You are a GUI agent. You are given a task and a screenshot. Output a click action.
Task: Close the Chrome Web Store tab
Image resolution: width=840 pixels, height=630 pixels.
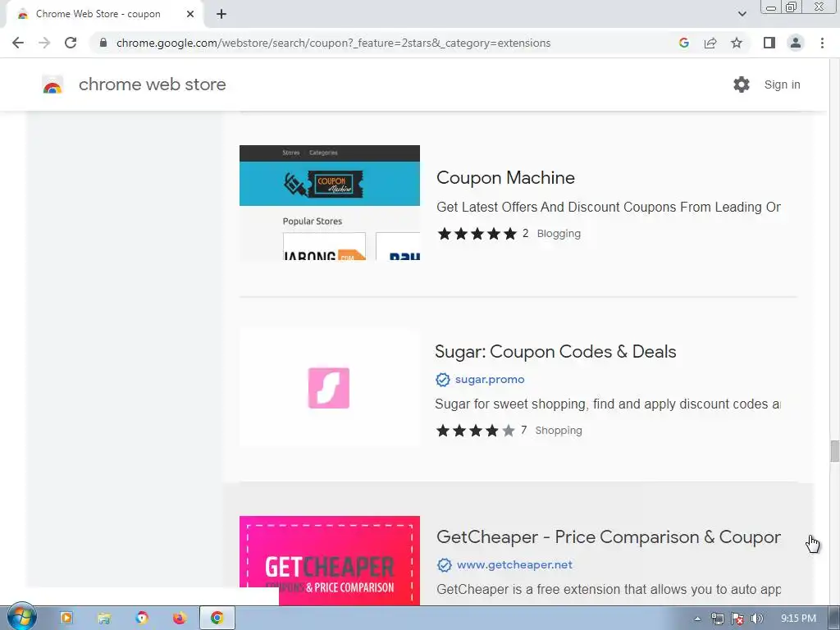pyautogui.click(x=190, y=14)
